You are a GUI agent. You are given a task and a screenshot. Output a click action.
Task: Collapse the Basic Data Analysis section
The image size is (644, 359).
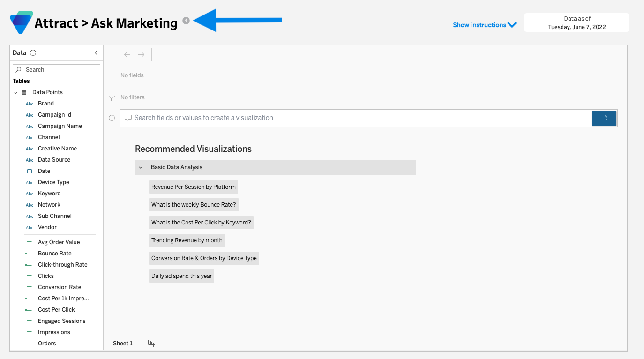tap(141, 167)
